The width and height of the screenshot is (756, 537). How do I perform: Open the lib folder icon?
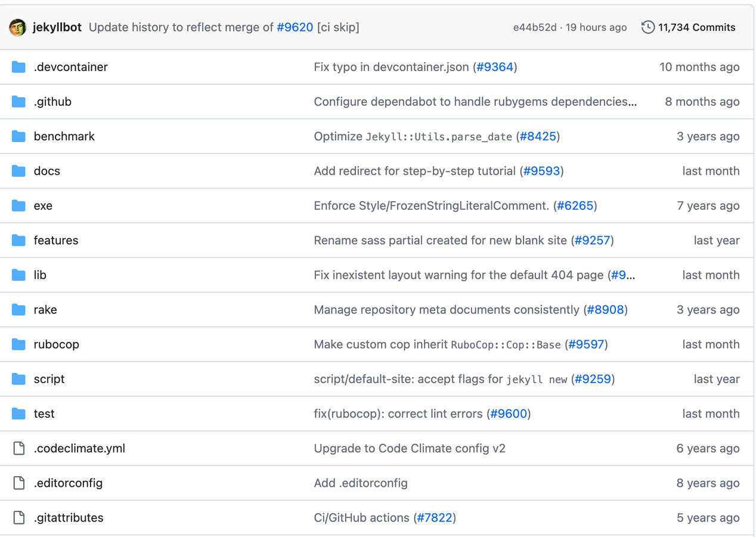pos(18,274)
